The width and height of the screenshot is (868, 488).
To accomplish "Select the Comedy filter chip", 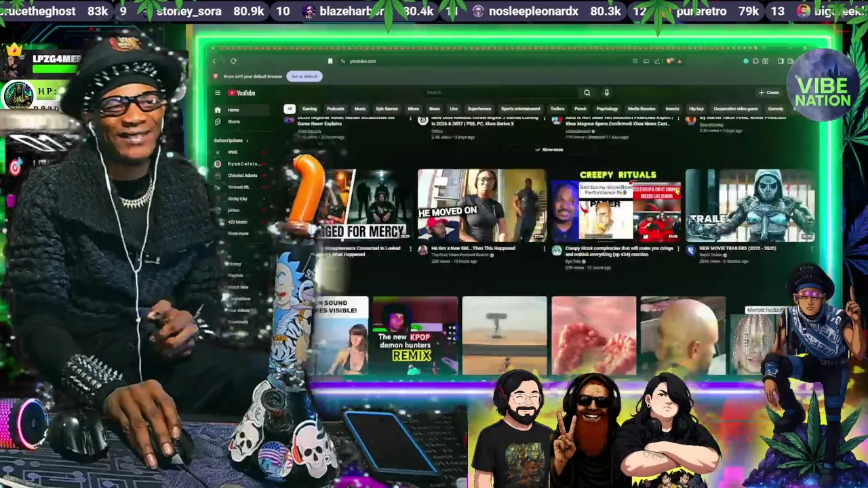I will [x=776, y=108].
